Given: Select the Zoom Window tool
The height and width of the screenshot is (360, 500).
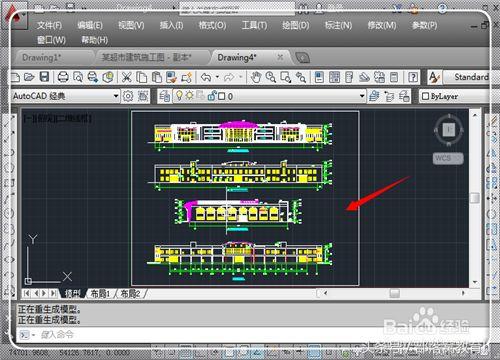Looking at the screenshot, I should point(286,77).
